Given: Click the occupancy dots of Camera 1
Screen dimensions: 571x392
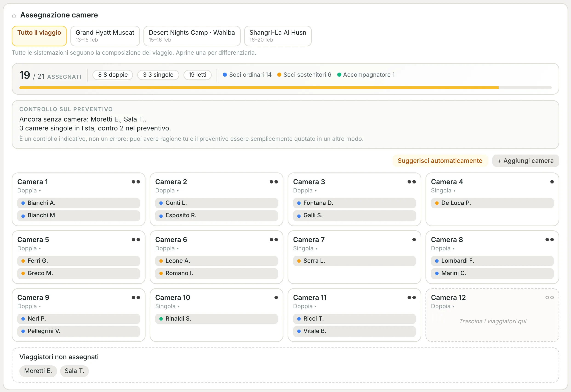Looking at the screenshot, I should (136, 182).
